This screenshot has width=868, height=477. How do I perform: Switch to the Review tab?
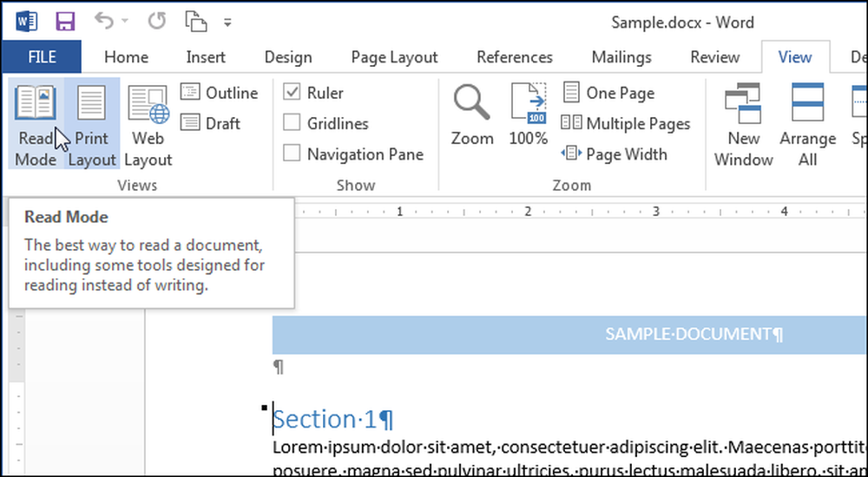715,57
